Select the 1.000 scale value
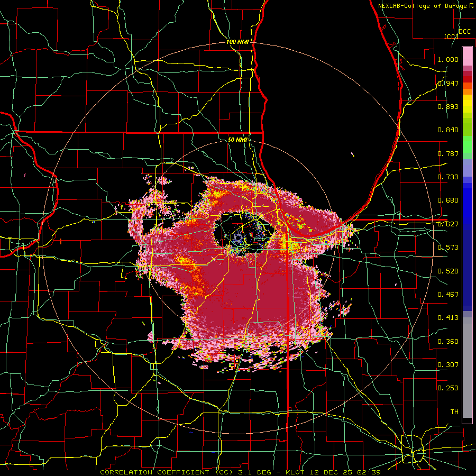The height and width of the screenshot is (476, 476). pyautogui.click(x=448, y=59)
